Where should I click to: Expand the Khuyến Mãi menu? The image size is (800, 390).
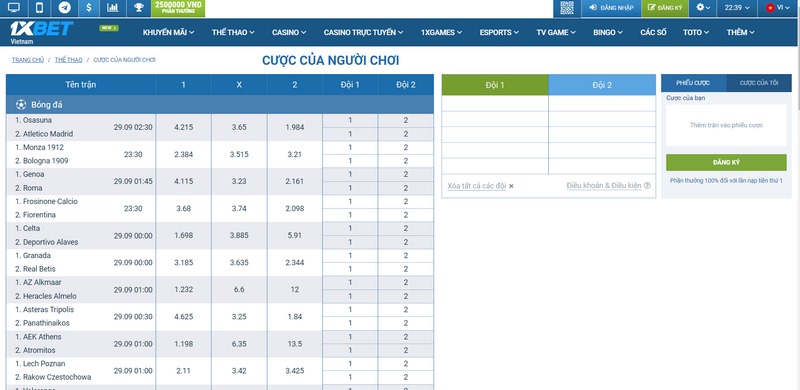[168, 32]
